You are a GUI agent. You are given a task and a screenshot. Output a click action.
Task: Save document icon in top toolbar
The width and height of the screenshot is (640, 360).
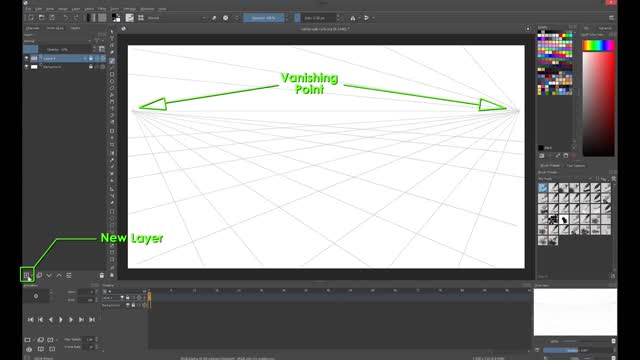click(x=52, y=18)
